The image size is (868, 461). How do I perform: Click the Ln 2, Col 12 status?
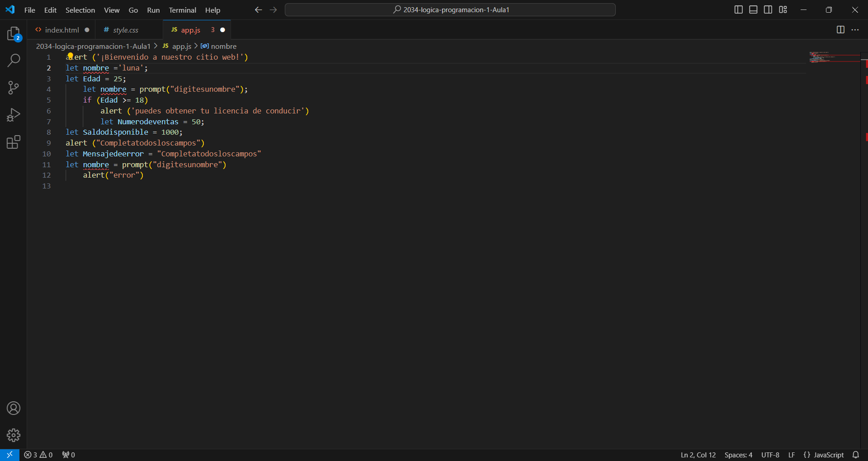(698, 455)
